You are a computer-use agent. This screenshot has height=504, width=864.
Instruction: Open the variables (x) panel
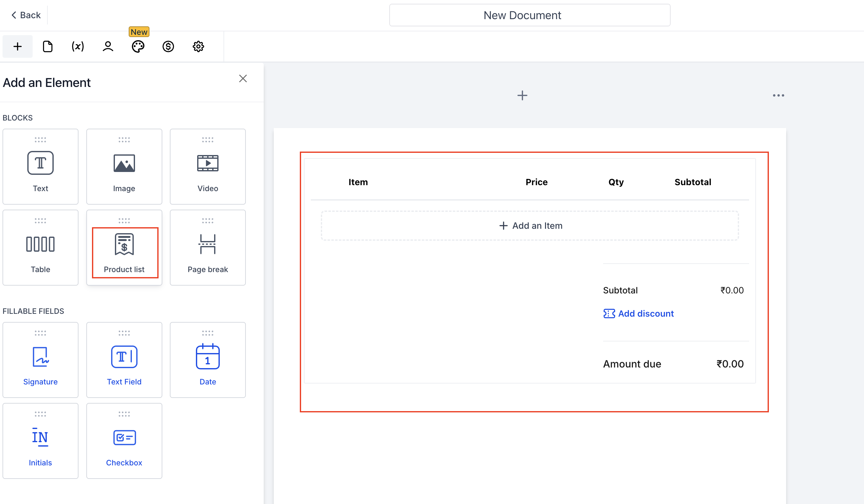pyautogui.click(x=78, y=46)
